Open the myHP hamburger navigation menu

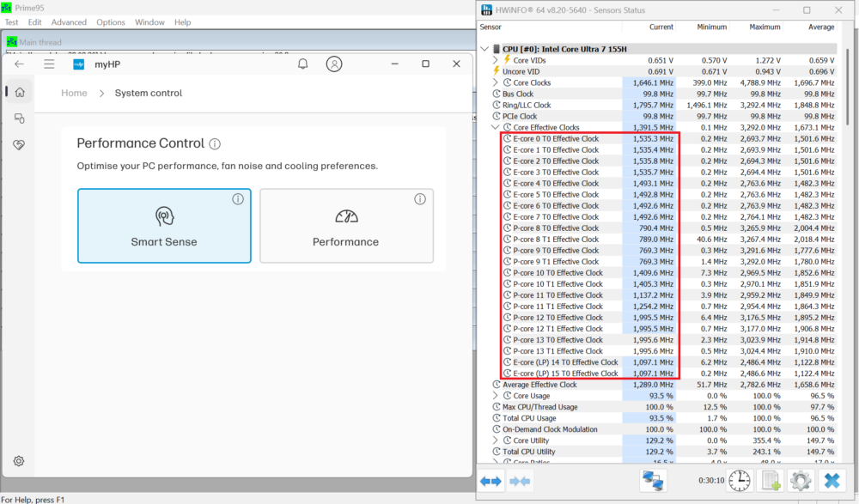[49, 64]
